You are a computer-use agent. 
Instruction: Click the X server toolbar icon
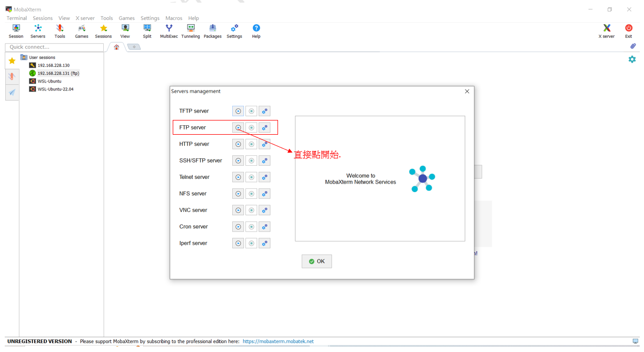pyautogui.click(x=607, y=31)
